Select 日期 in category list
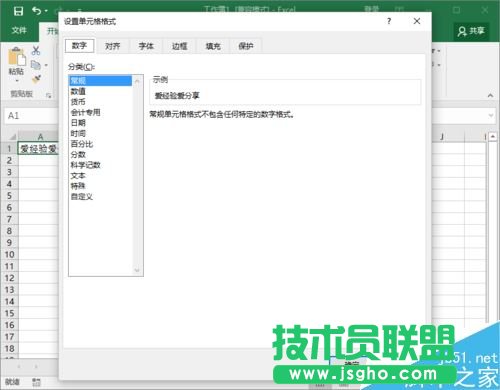Image resolution: width=500 pixels, height=390 pixels. click(100, 123)
